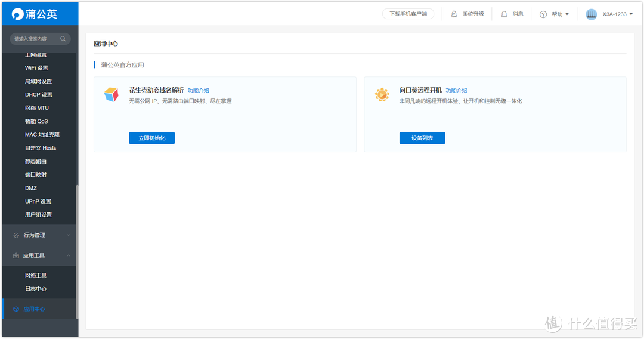644x339 pixels.
Task: Click the 设备列表 button
Action: click(422, 138)
